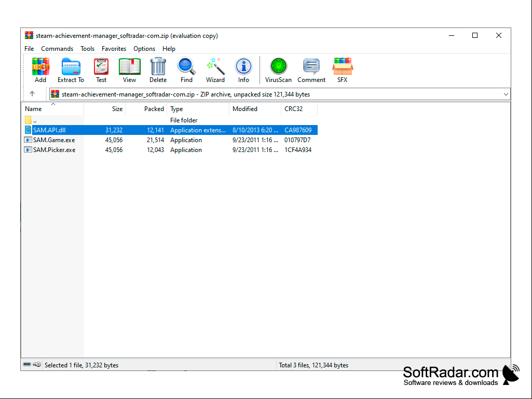Screen dimensions: 532x399
Task: Sort by the Type column header
Action: click(x=198, y=109)
